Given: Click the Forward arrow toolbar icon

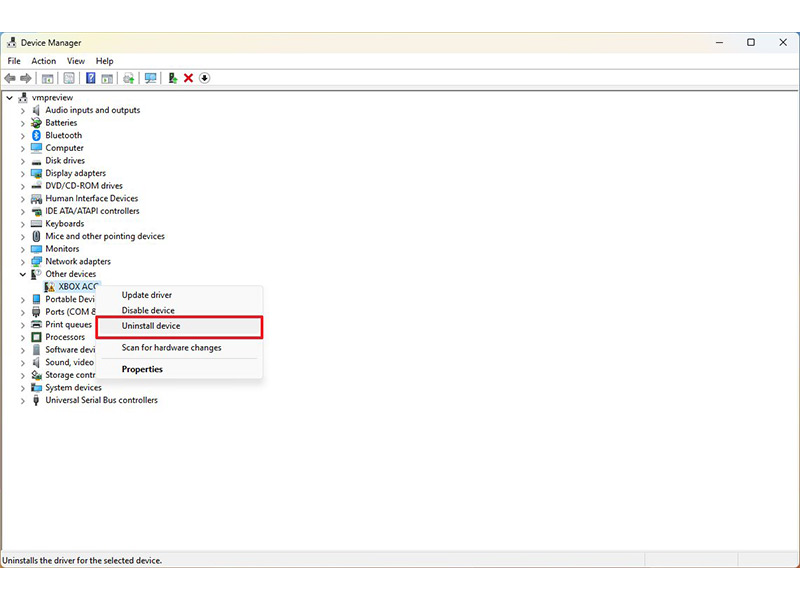Looking at the screenshot, I should point(26,79).
